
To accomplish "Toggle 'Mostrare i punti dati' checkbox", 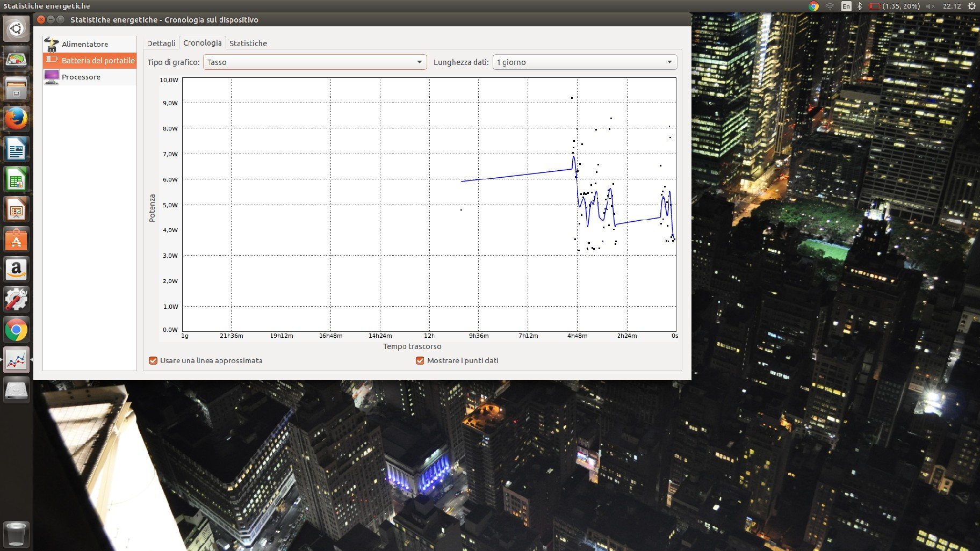I will (x=420, y=360).
